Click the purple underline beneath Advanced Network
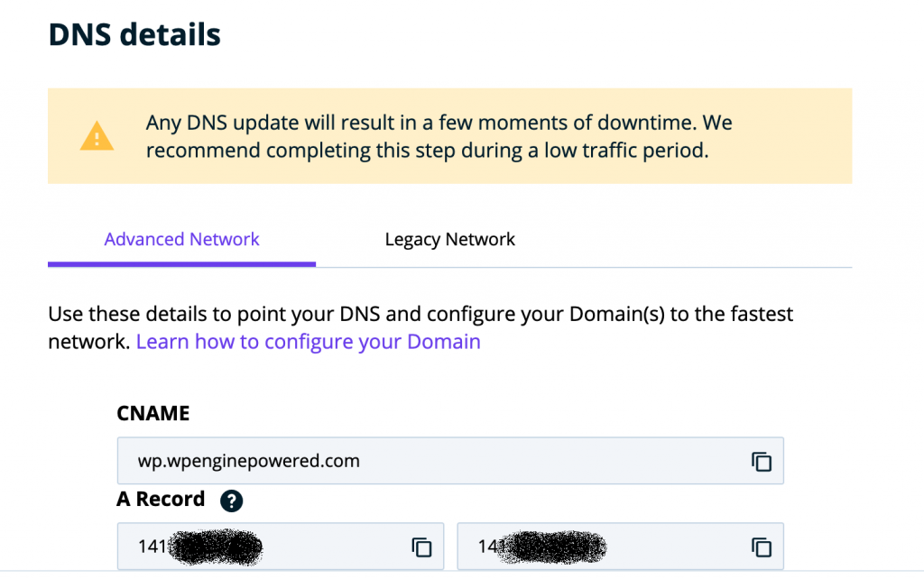This screenshot has height=579, width=924. [181, 264]
